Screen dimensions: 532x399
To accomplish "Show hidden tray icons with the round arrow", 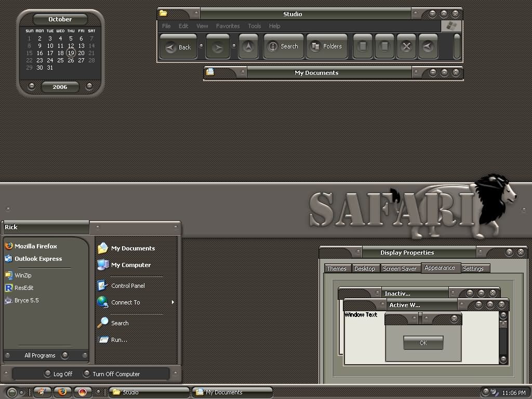I will [x=485, y=391].
